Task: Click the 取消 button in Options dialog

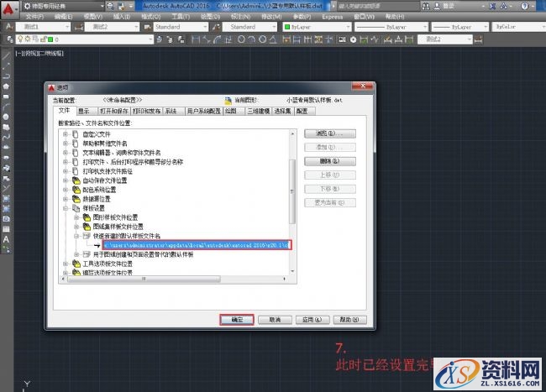Action: coord(275,320)
